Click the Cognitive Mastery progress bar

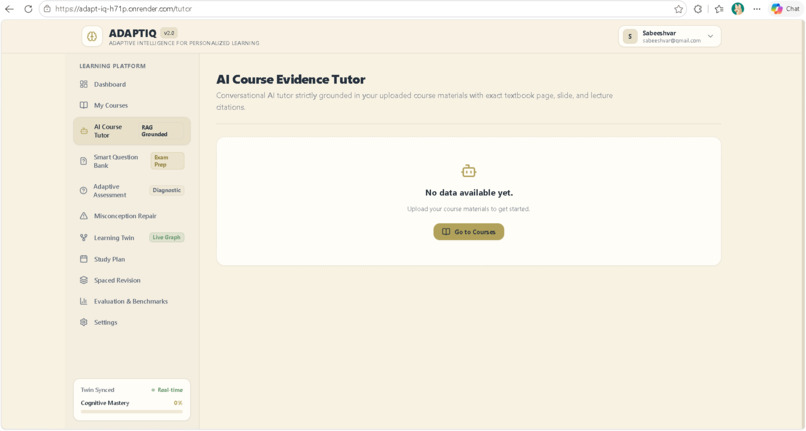click(x=132, y=411)
